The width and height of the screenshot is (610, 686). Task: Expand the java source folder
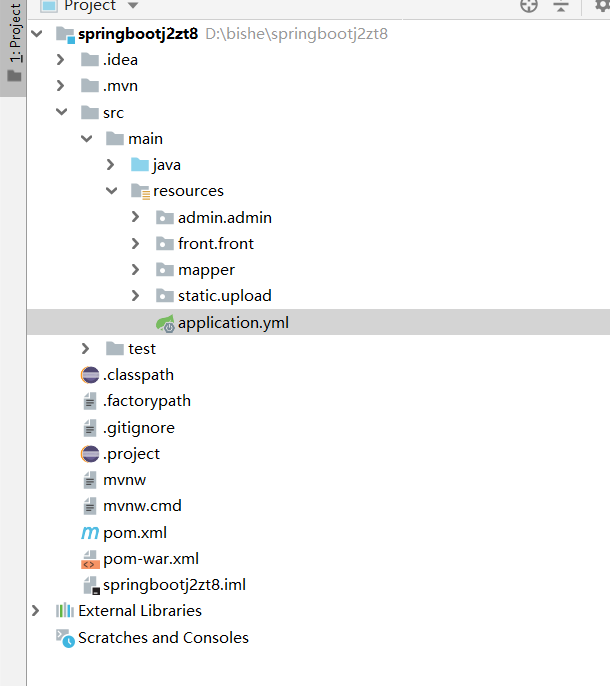coord(111,165)
